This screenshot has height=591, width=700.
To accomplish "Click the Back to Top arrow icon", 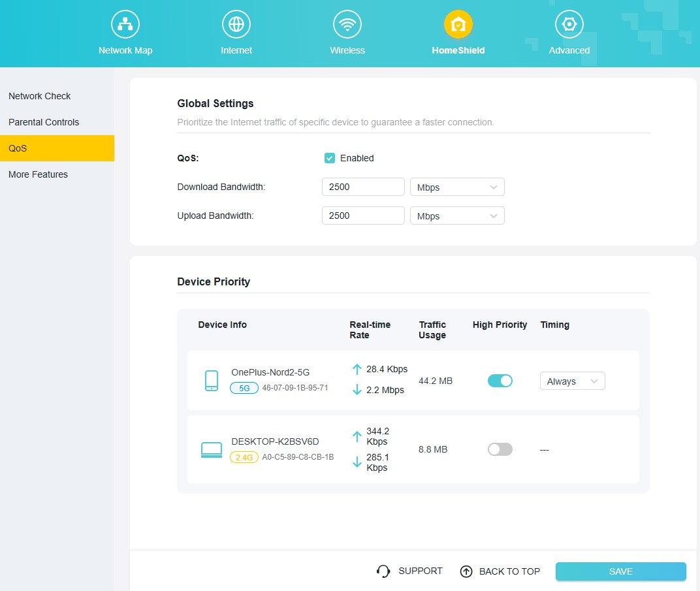I will [466, 571].
